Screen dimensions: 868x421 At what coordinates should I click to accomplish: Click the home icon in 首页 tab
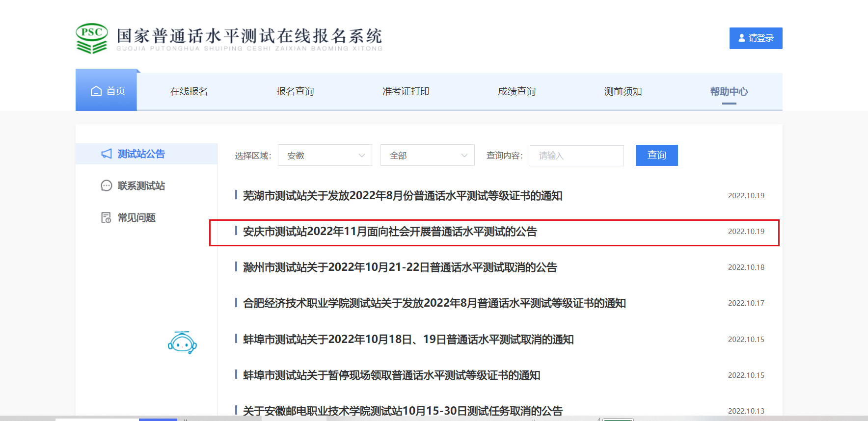(x=96, y=91)
